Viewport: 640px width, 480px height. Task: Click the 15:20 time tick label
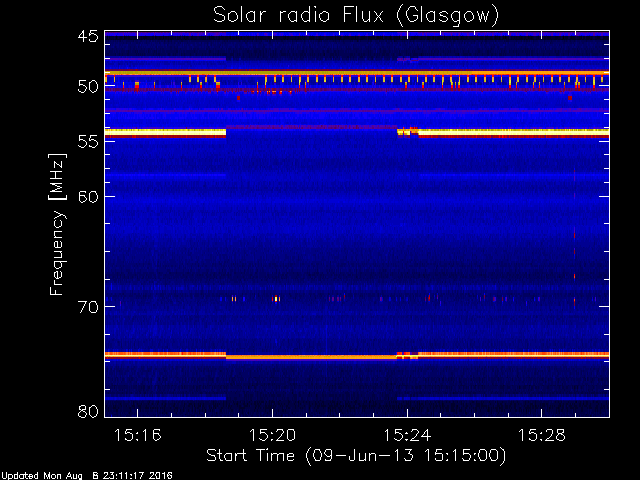coord(272,435)
